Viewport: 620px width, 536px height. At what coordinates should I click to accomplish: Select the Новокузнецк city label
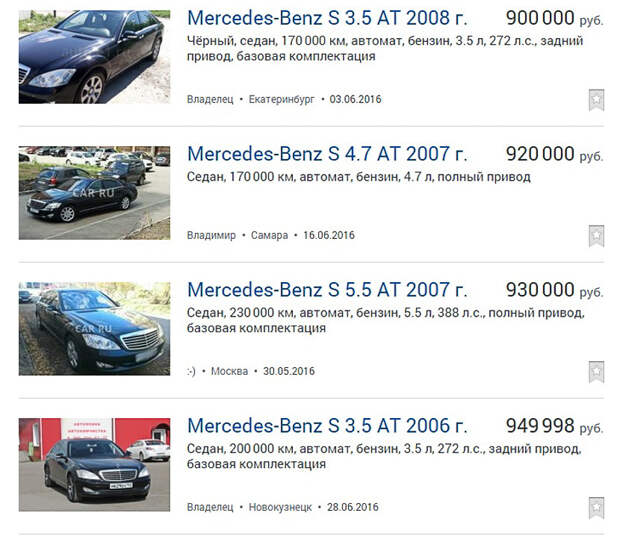tap(280, 507)
